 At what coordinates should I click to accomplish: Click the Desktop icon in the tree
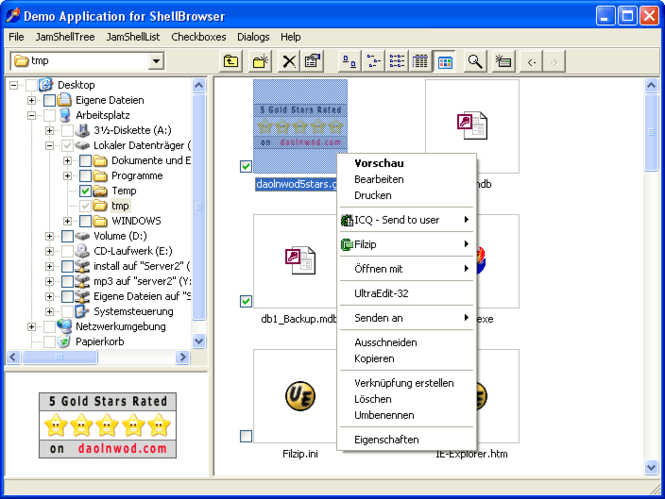tap(46, 85)
